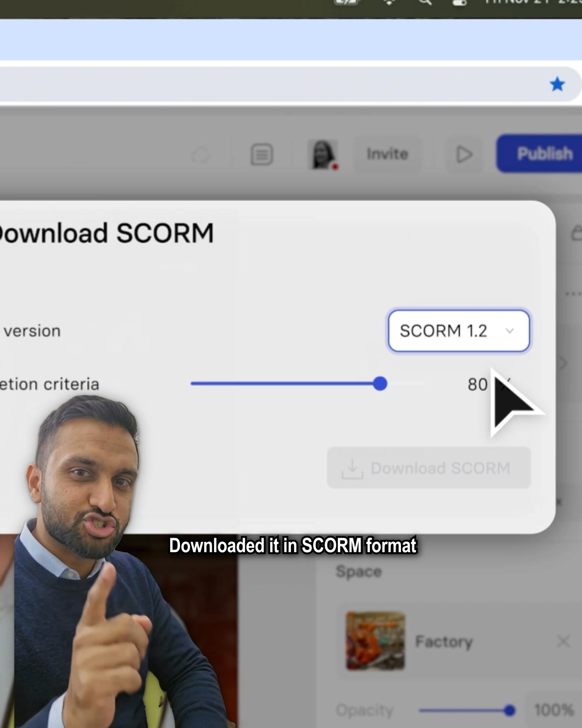
Task: Open the notes/script list icon
Action: pyautogui.click(x=262, y=155)
